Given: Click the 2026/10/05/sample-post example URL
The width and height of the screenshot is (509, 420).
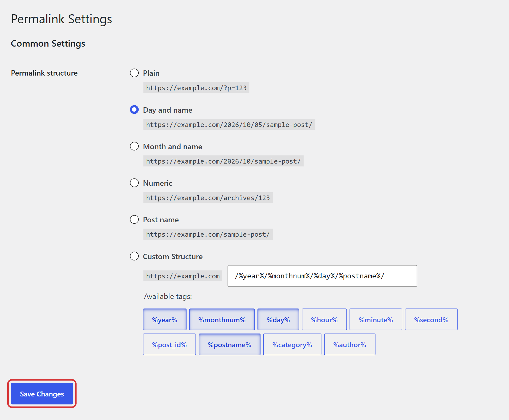Looking at the screenshot, I should click(x=229, y=125).
